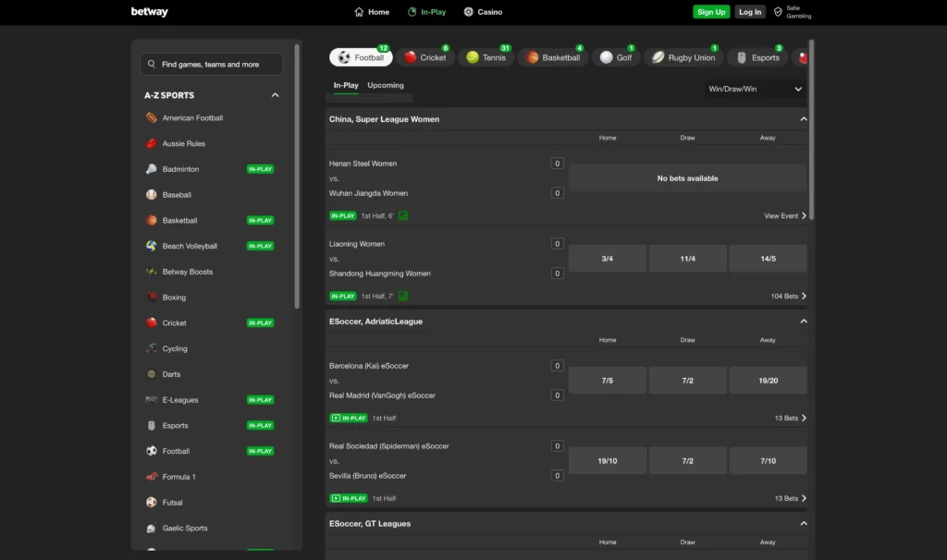The image size is (947, 560).
Task: Collapse China, Super League Women section
Action: click(803, 119)
